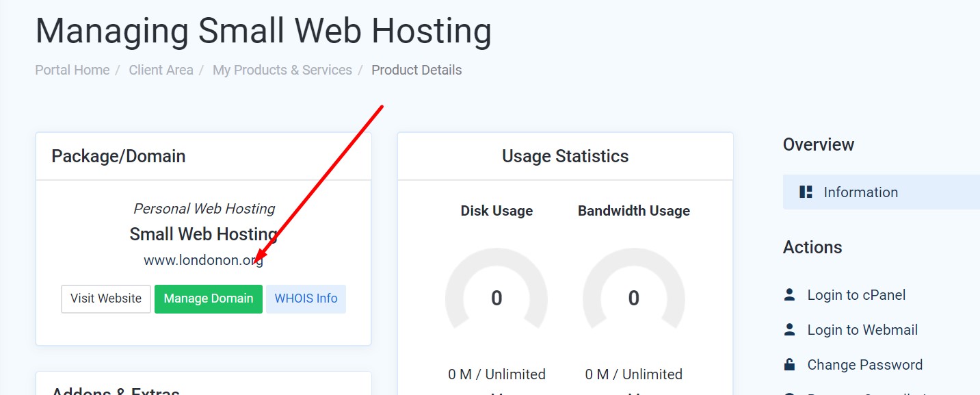The height and width of the screenshot is (395, 980).
Task: Open Client Area breadcrumb link
Action: pyautogui.click(x=161, y=70)
